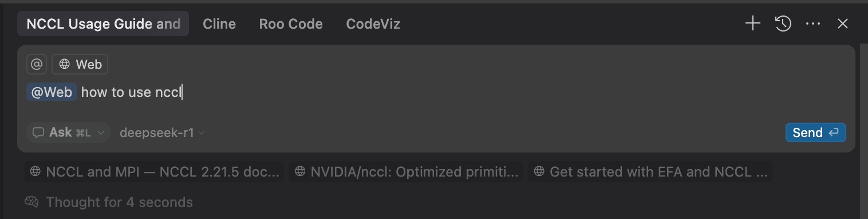This screenshot has width=868, height=219.
Task: Open the NCCL and MPI documentation source
Action: [x=155, y=171]
